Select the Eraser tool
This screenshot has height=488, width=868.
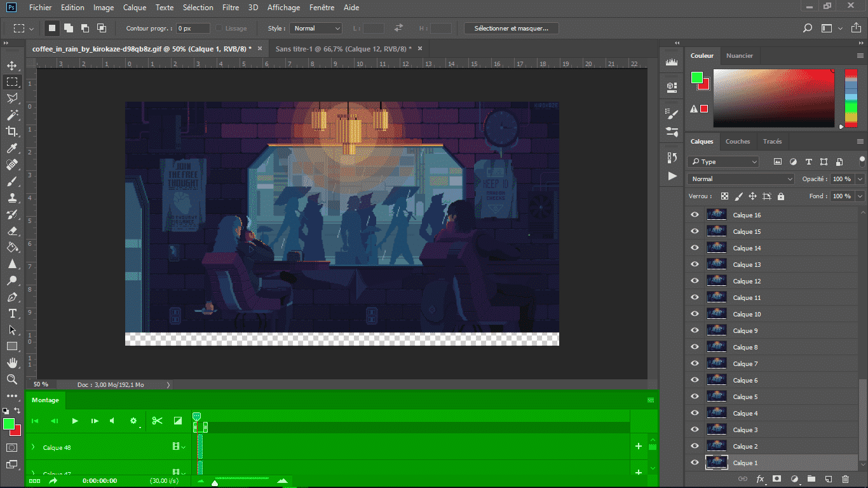point(11,231)
